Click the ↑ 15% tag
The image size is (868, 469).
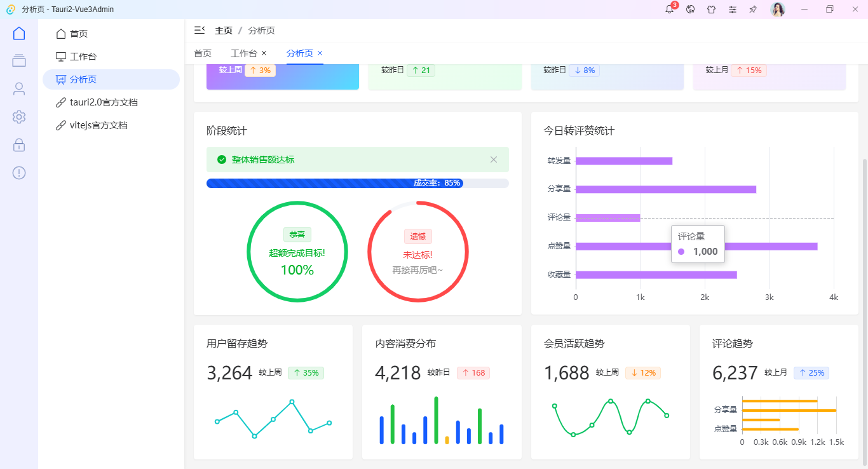749,70
